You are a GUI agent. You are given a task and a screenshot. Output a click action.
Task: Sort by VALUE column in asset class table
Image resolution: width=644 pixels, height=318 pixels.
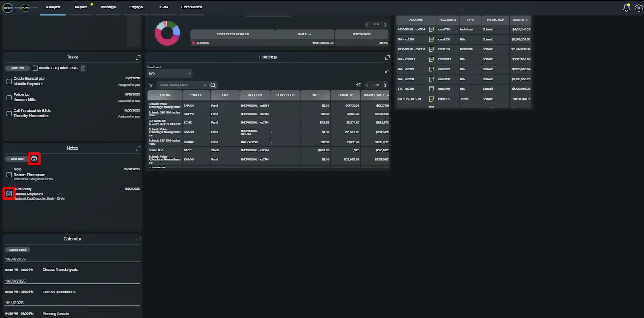[x=304, y=34]
